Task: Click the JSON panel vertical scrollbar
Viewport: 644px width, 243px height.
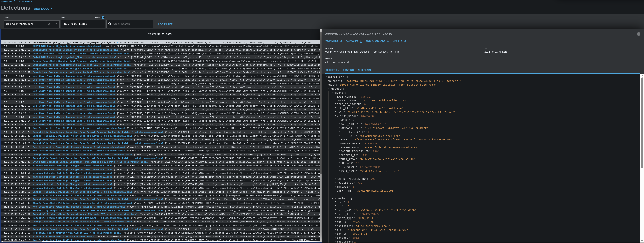Action: coord(642,123)
